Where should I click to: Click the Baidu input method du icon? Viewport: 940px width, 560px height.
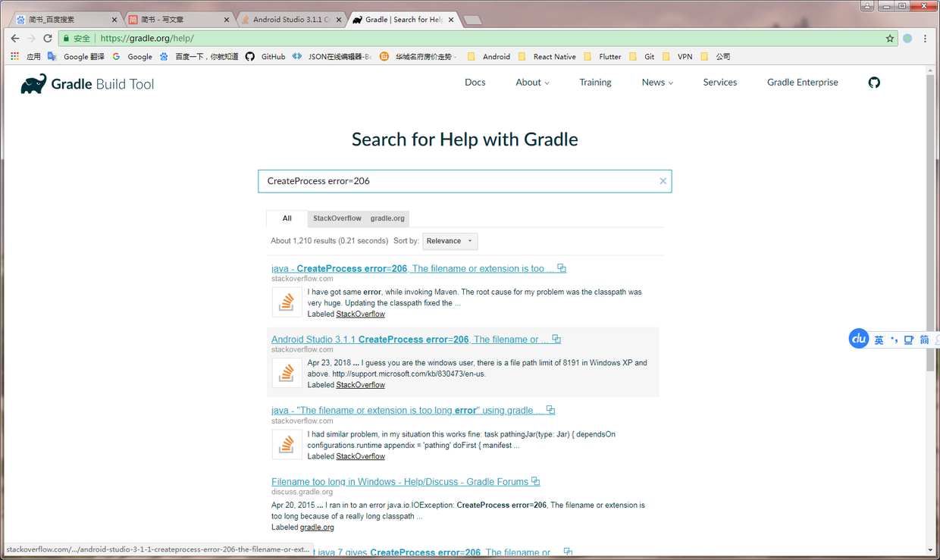[859, 339]
